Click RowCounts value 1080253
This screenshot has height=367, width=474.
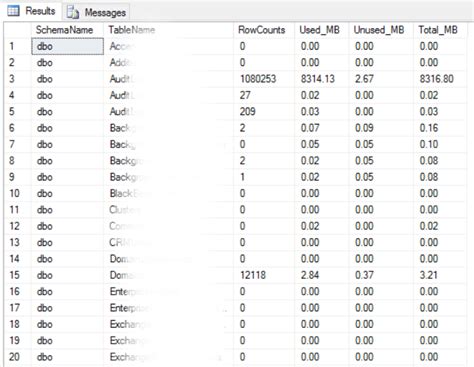(x=258, y=79)
